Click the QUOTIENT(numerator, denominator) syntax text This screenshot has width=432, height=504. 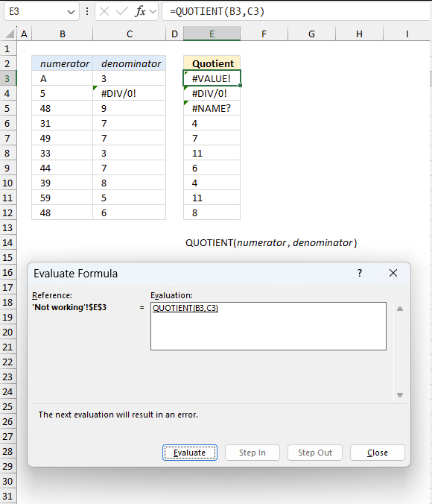coord(271,242)
